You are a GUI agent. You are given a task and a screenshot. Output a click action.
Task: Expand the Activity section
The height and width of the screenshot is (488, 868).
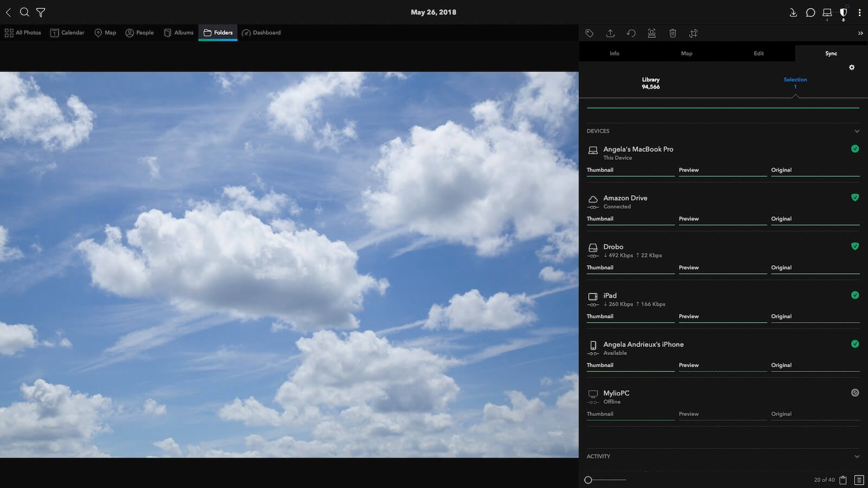(x=857, y=457)
